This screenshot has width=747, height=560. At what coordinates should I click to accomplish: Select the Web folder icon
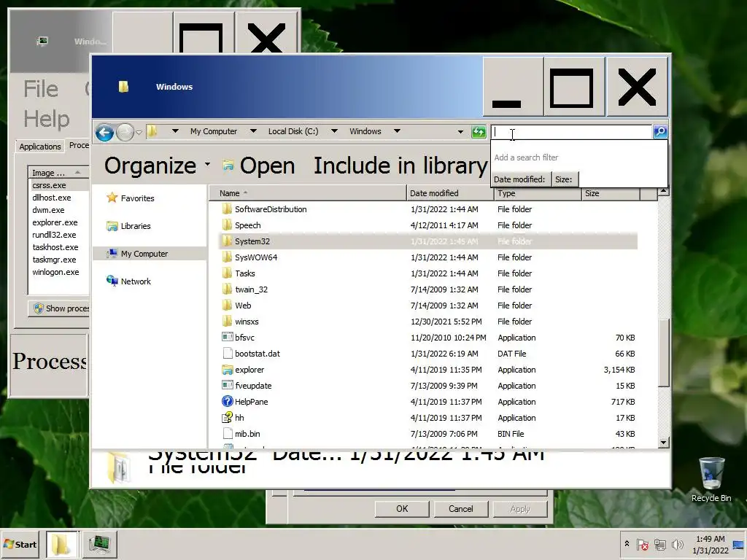228,306
